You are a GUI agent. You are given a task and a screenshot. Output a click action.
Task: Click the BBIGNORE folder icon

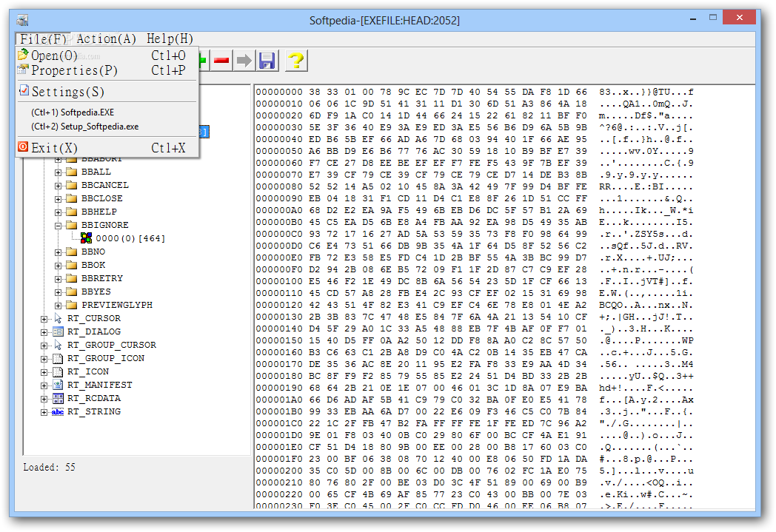click(72, 225)
